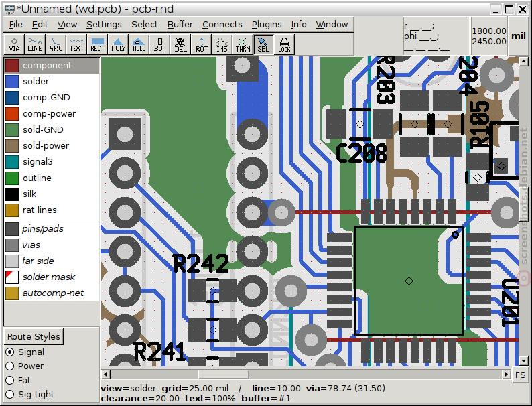The image size is (532, 406).
Task: Click the horizontal scrollbar thumb
Action: [224, 374]
